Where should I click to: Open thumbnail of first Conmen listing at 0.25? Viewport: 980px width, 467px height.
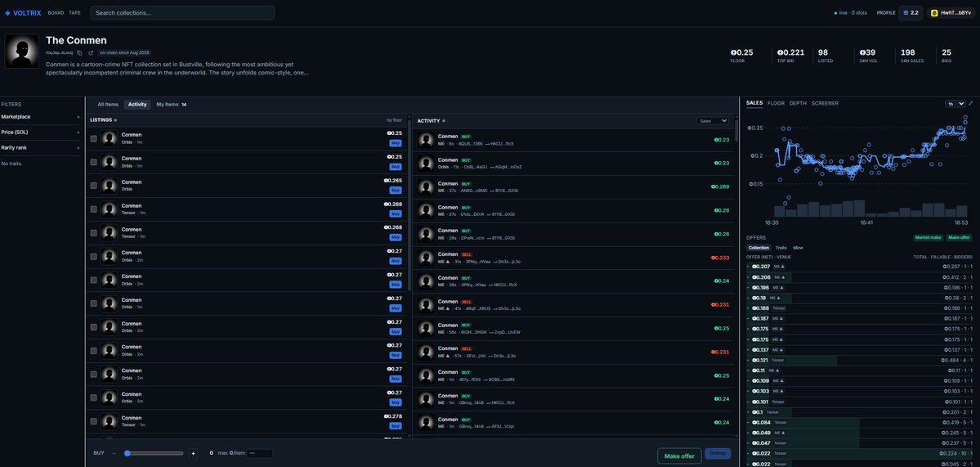[110, 138]
